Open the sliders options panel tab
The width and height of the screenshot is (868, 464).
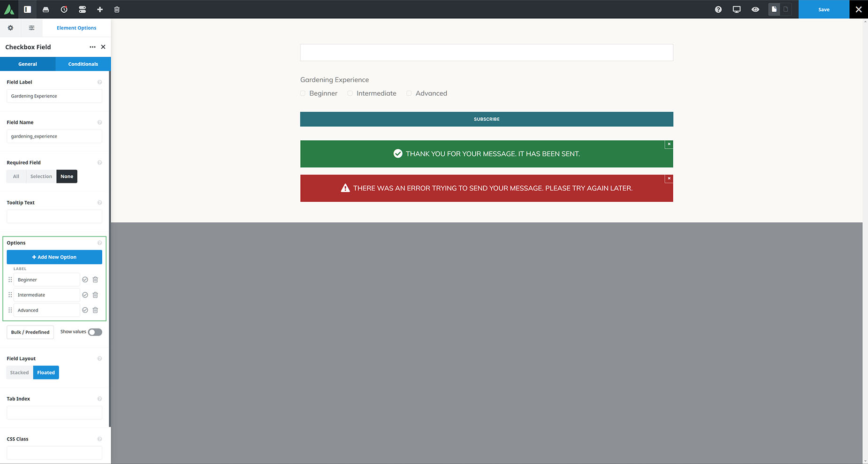pyautogui.click(x=31, y=28)
